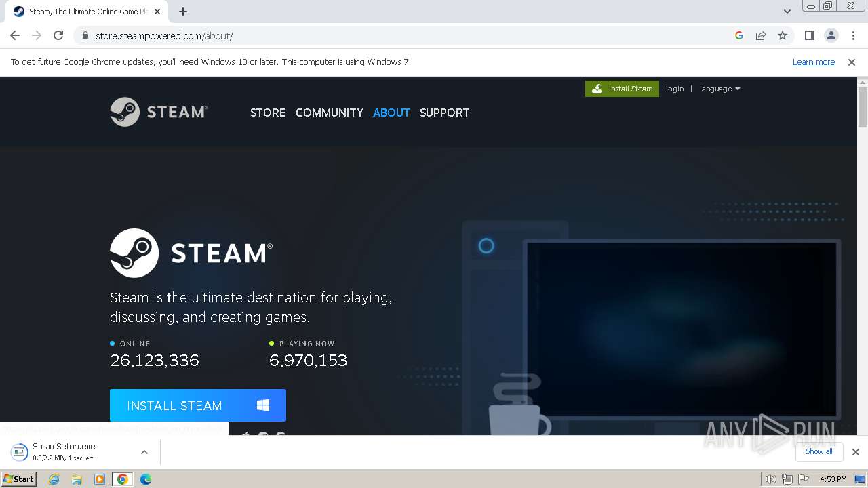The width and height of the screenshot is (868, 488).
Task: Share this page using the share icon
Action: (761, 35)
